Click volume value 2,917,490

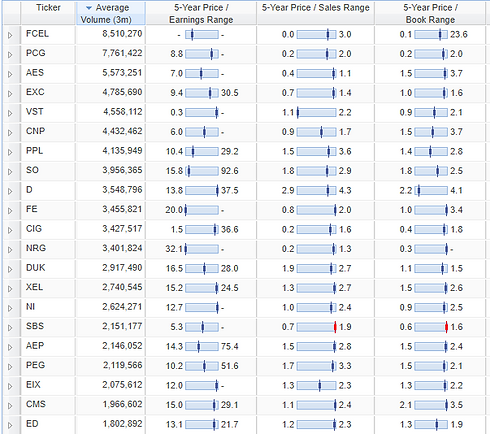[x=122, y=268]
